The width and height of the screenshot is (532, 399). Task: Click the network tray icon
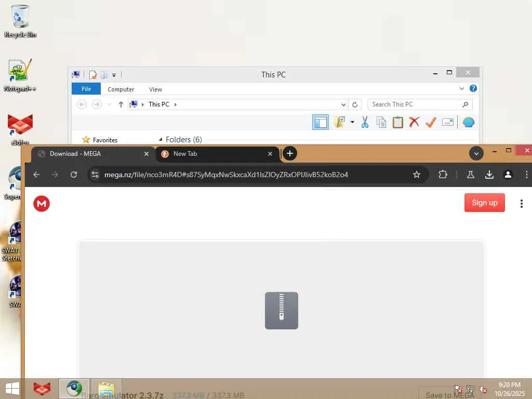click(x=471, y=389)
